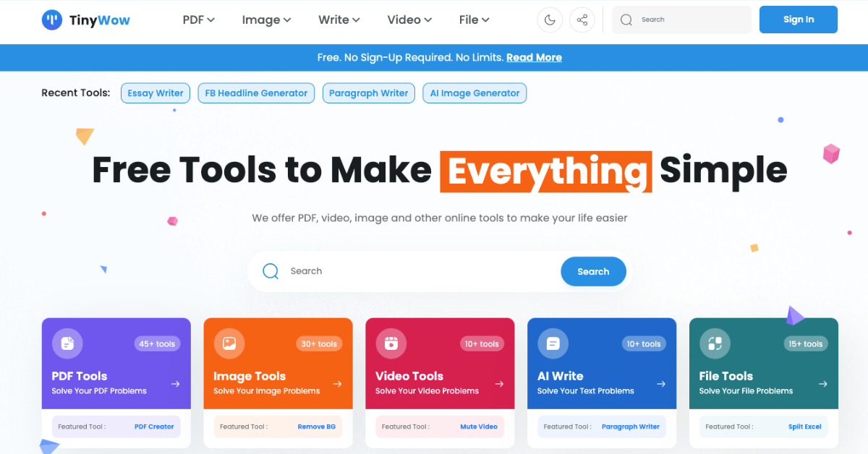Image resolution: width=868 pixels, height=454 pixels.
Task: Click the Image Tools picture icon
Action: (x=229, y=343)
